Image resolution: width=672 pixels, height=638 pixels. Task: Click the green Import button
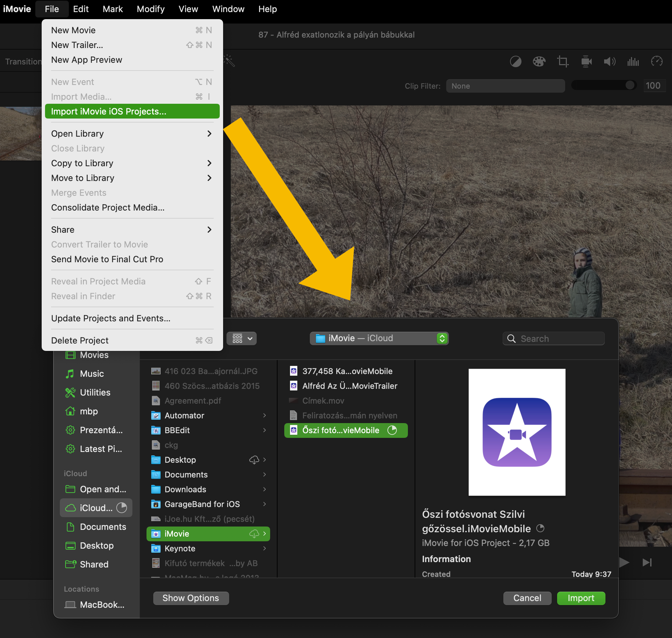[x=581, y=598]
